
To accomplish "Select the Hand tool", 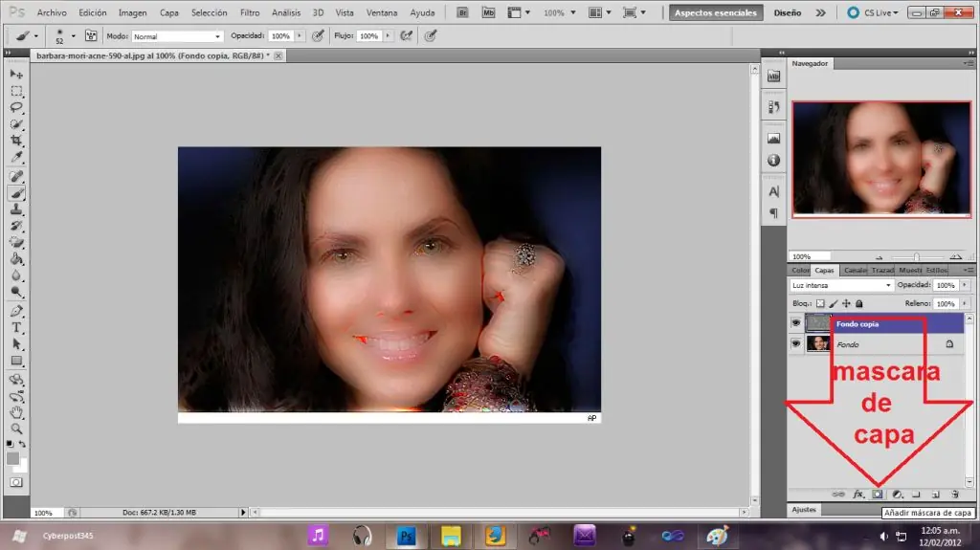I will (x=16, y=412).
